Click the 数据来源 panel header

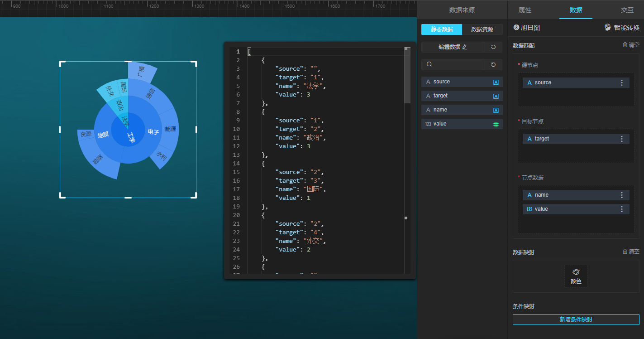(462, 10)
